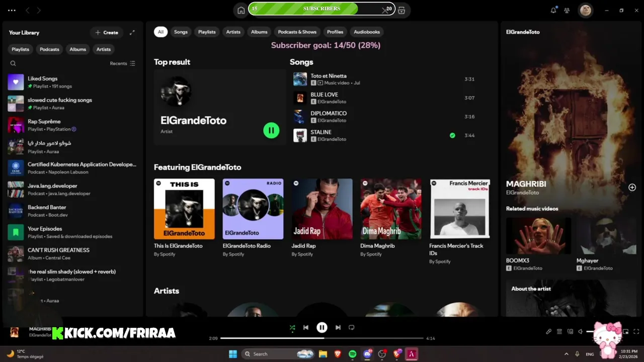Click the Spotify taskbar icon
The width and height of the screenshot is (644, 362).
[353, 354]
